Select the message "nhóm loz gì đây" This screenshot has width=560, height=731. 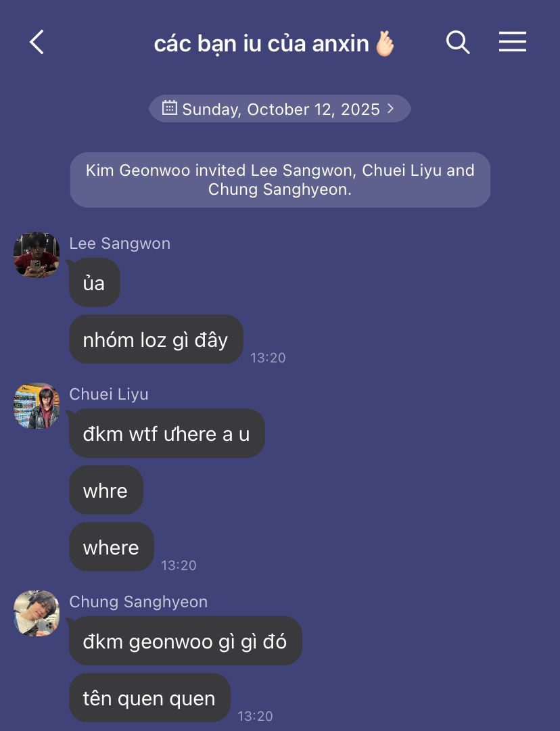point(156,339)
